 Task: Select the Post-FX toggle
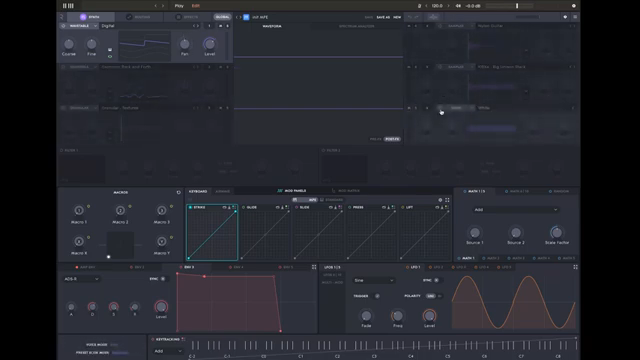(x=392, y=139)
